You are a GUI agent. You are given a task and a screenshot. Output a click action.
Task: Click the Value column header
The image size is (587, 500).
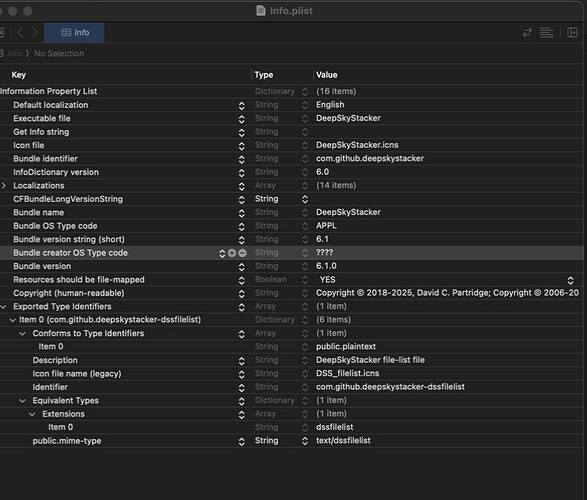point(326,75)
